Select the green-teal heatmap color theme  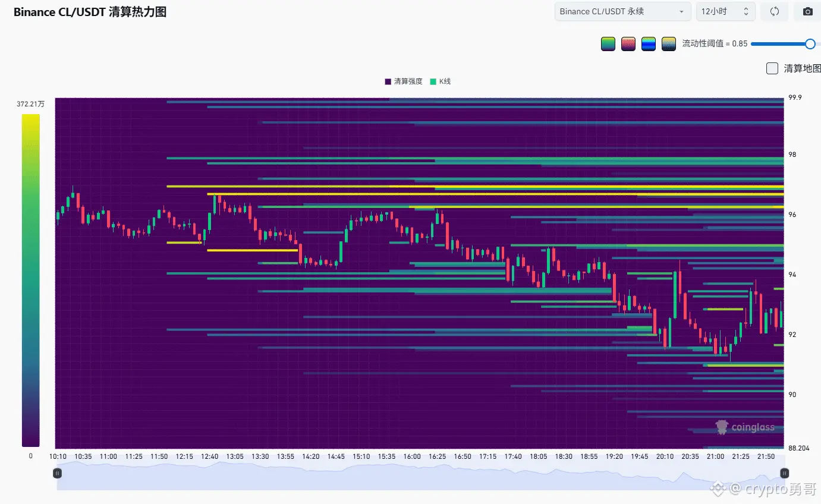click(x=608, y=44)
